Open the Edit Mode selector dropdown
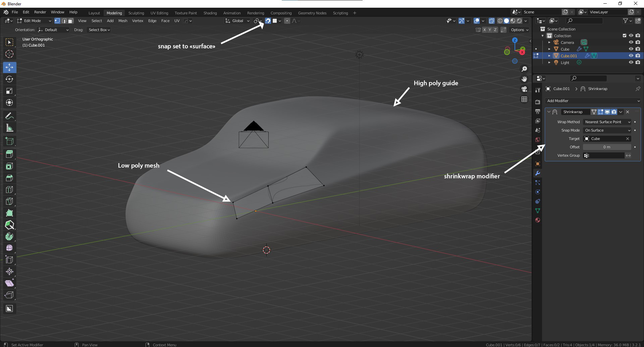Screen dimensions: 644x347 coord(34,21)
